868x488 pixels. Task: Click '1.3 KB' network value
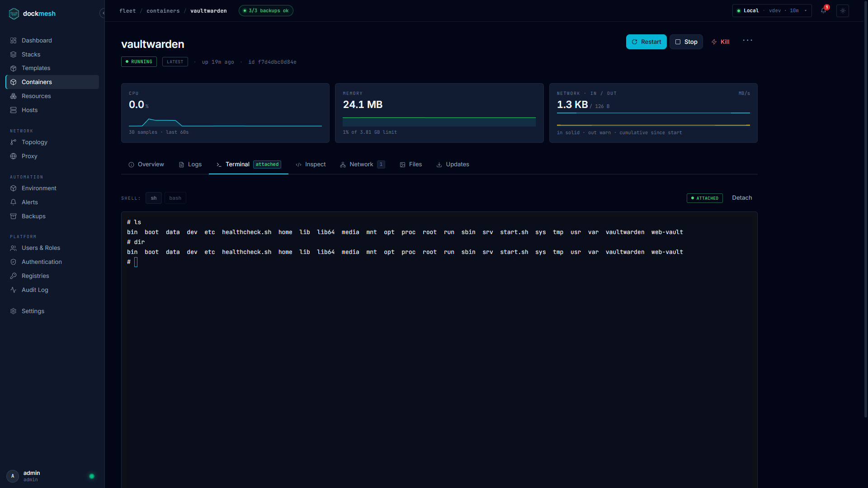pyautogui.click(x=572, y=104)
